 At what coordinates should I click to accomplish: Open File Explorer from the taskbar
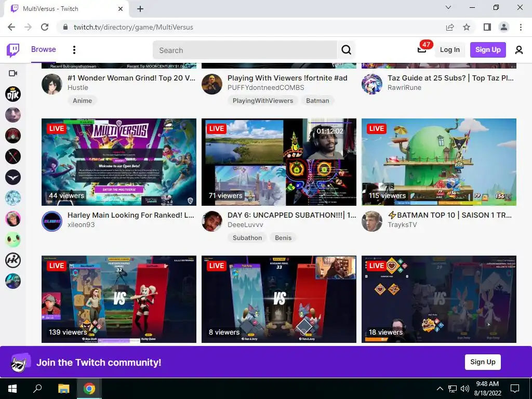[x=63, y=389]
